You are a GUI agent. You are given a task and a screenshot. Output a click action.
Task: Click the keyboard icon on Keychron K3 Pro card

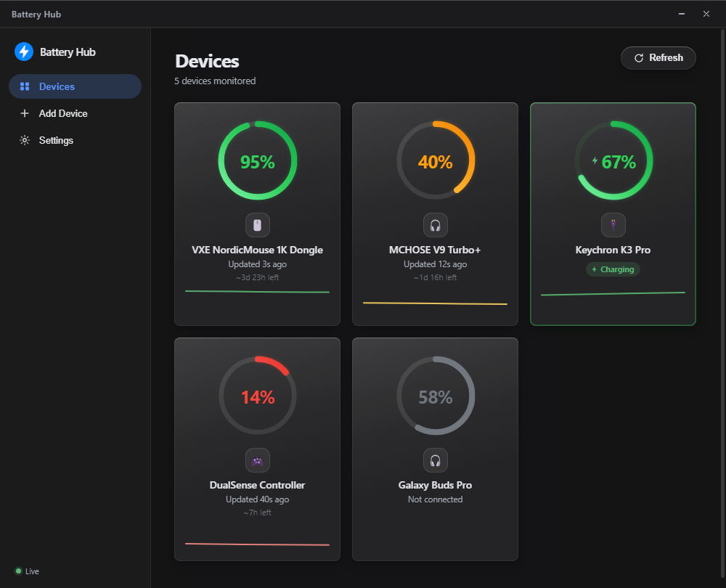tap(613, 225)
